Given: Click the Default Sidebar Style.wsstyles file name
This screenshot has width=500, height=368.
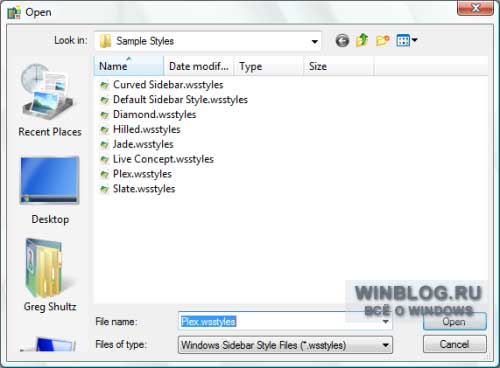Looking at the screenshot, I should coord(180,100).
